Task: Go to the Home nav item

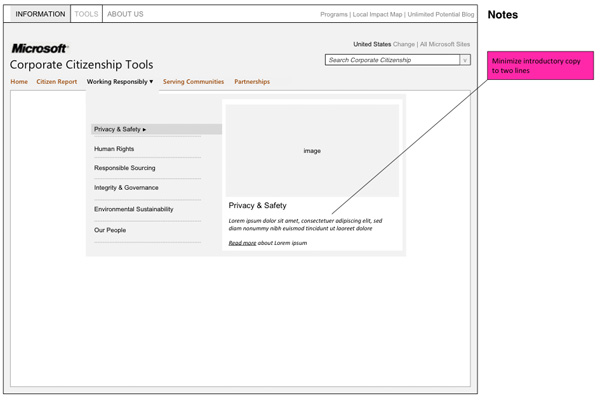Action: 19,82
